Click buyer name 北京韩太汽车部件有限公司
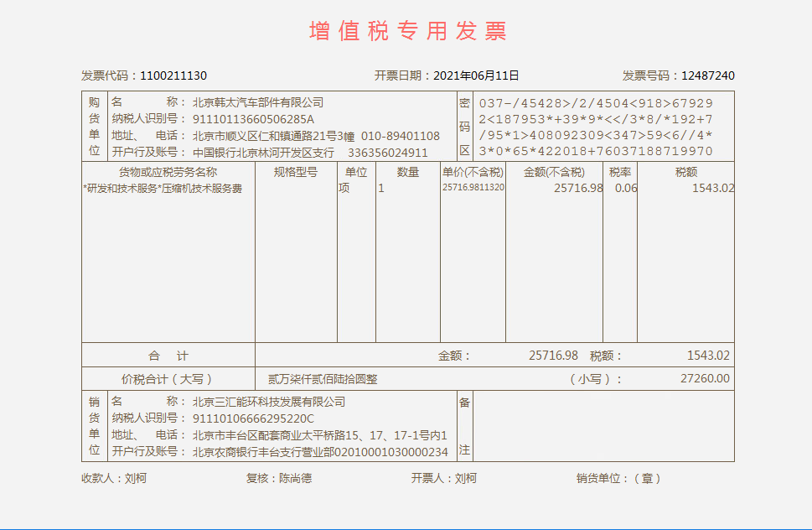Image resolution: width=812 pixels, height=530 pixels. (x=258, y=102)
